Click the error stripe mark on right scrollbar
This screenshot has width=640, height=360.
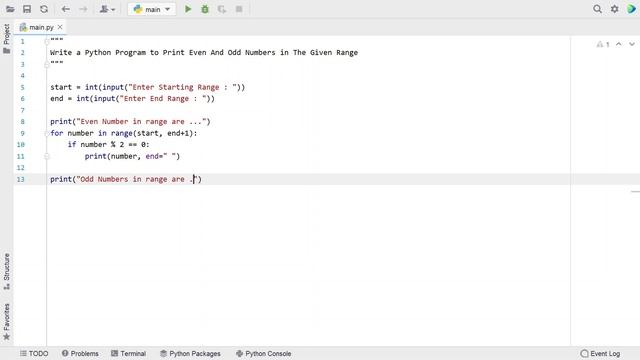(x=635, y=191)
